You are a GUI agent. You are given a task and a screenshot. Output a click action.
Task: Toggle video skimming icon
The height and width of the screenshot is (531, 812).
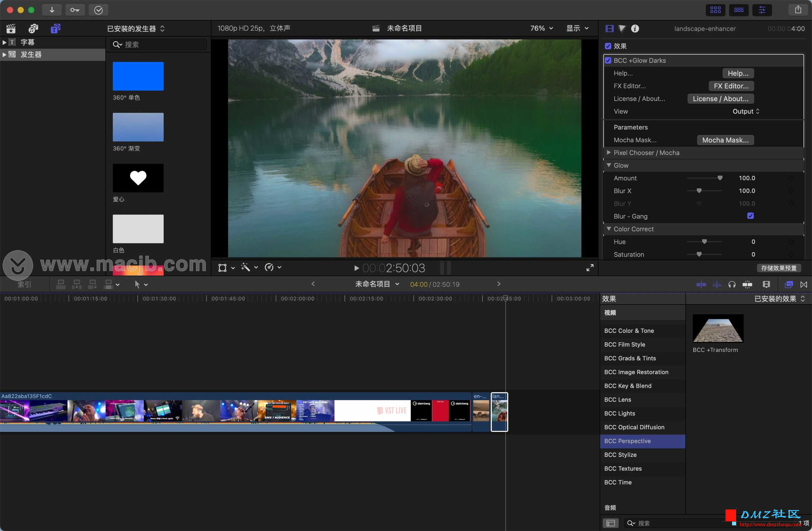click(701, 284)
